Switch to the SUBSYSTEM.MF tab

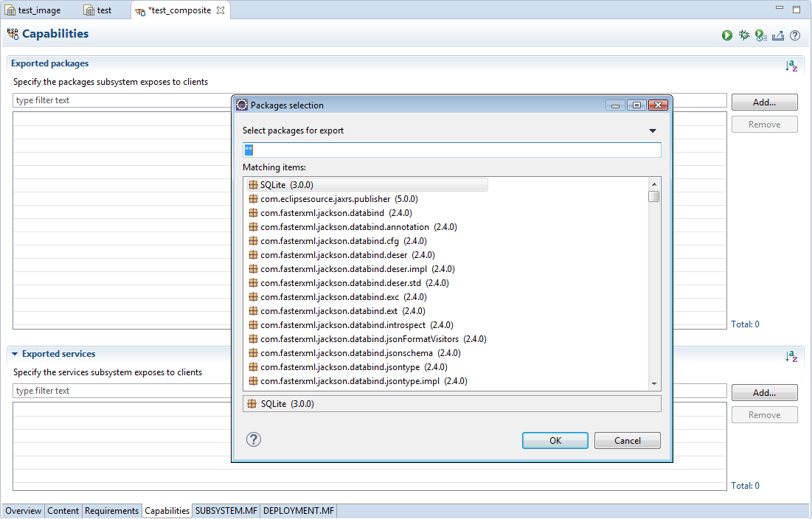click(x=226, y=511)
